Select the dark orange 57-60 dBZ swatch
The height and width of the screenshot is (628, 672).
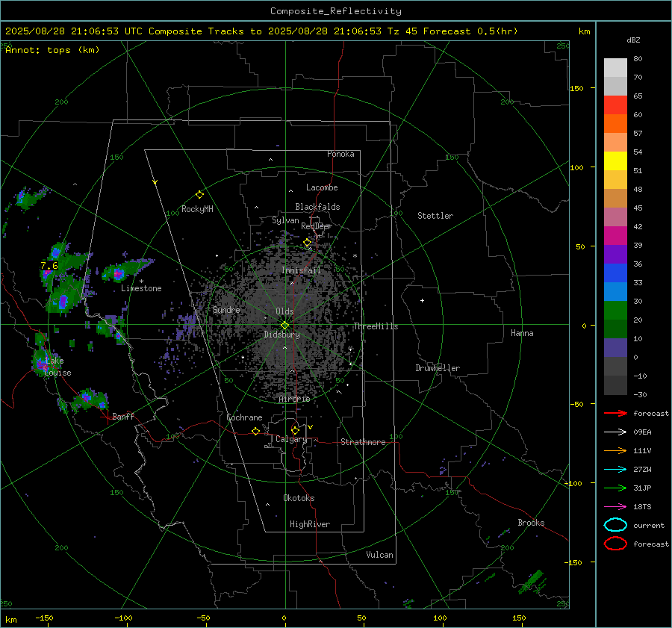tap(615, 123)
